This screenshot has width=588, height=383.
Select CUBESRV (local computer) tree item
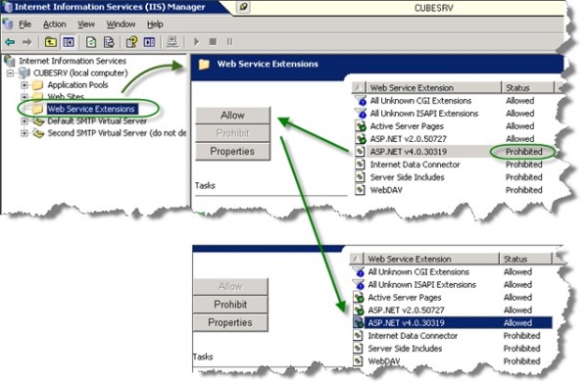coord(80,72)
